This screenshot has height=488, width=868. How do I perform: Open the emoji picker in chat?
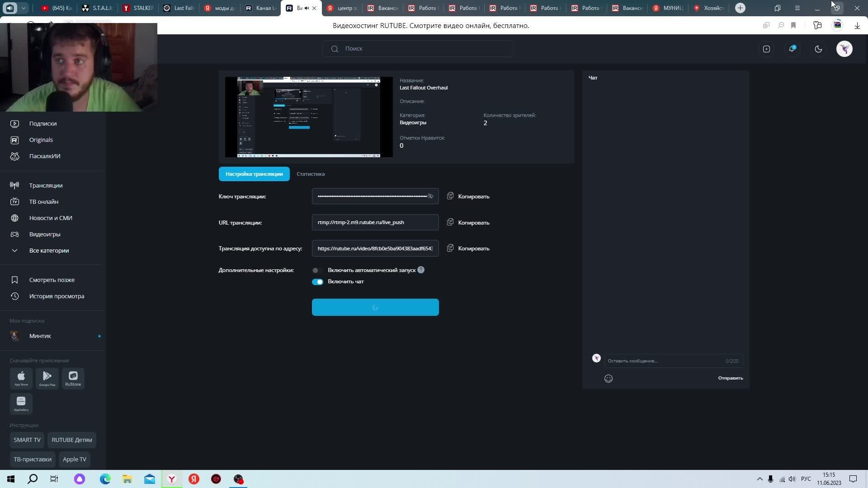click(609, 379)
